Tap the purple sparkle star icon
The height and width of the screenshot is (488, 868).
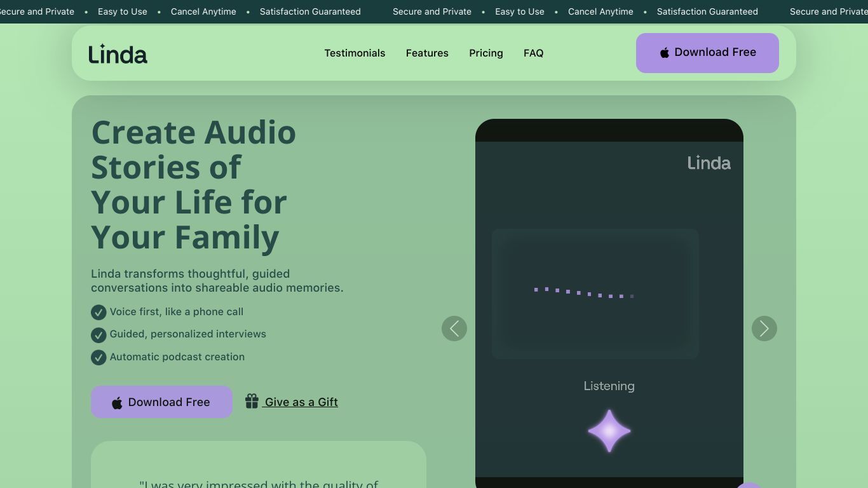point(609,431)
